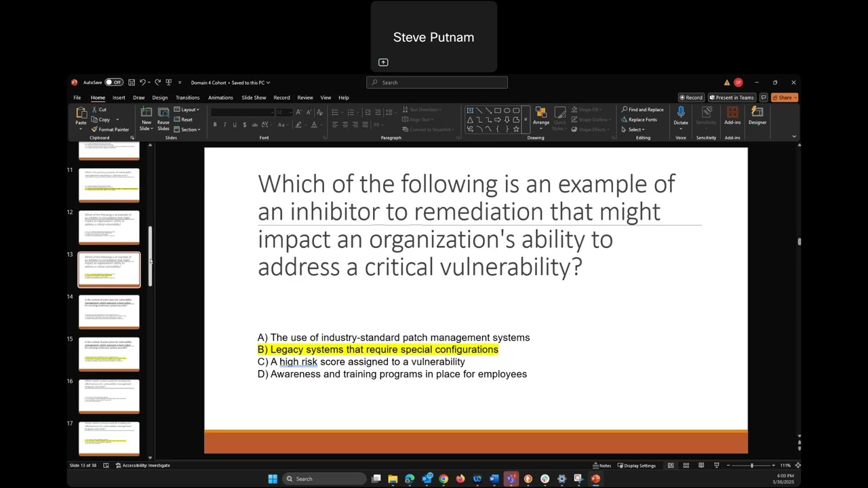
Task: Start Slide Show from status bar
Action: [716, 466]
